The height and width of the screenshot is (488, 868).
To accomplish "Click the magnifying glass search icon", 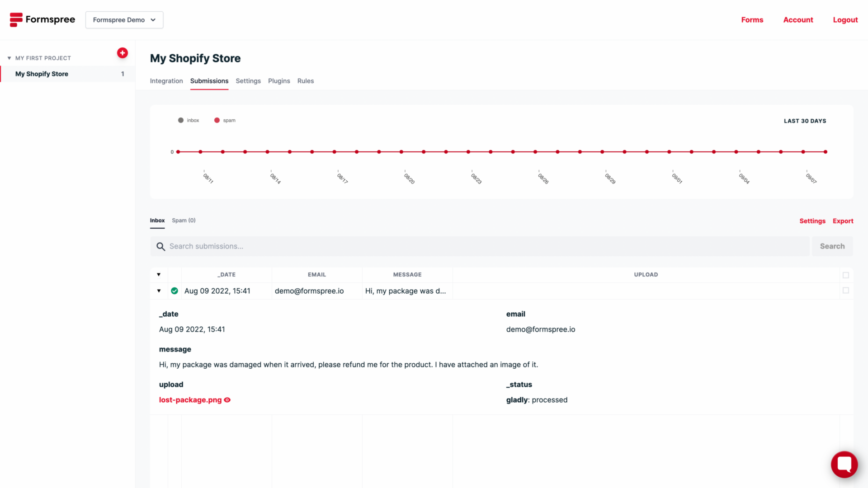I will (x=160, y=246).
